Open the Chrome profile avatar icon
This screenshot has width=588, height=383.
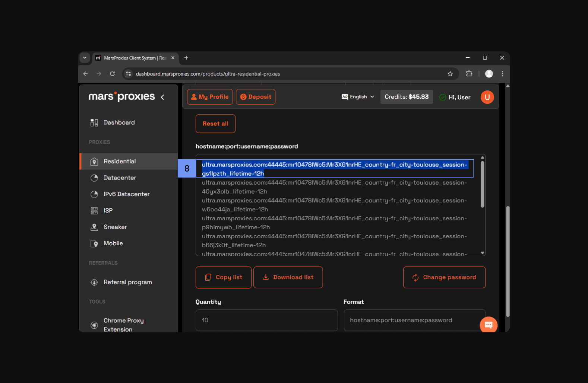pyautogui.click(x=489, y=74)
